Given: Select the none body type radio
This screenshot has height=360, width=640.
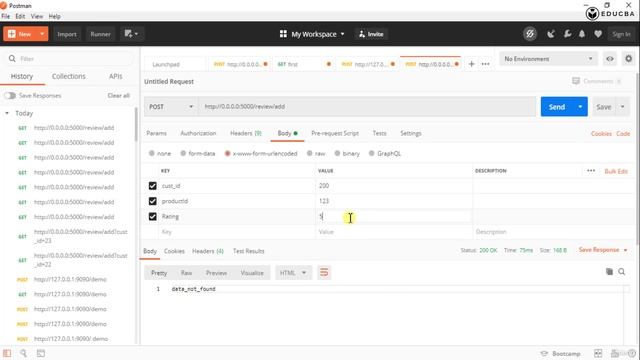Looking at the screenshot, I should (x=152, y=153).
